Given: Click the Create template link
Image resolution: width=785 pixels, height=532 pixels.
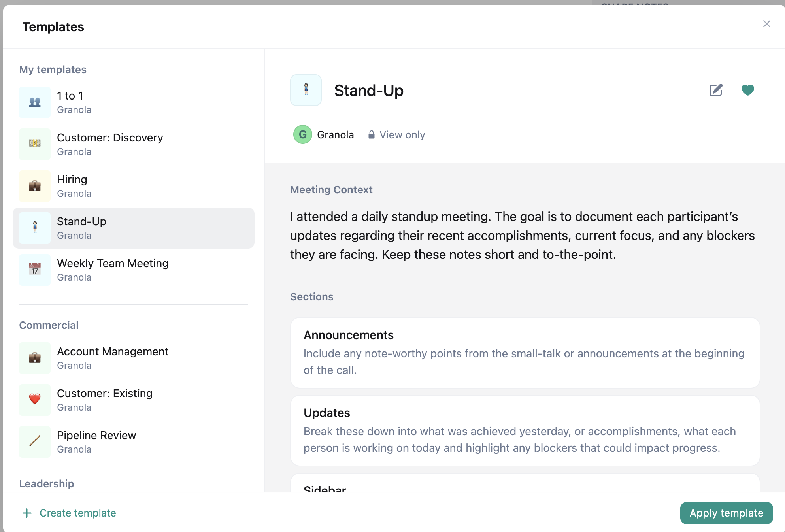Looking at the screenshot, I should click(78, 513).
